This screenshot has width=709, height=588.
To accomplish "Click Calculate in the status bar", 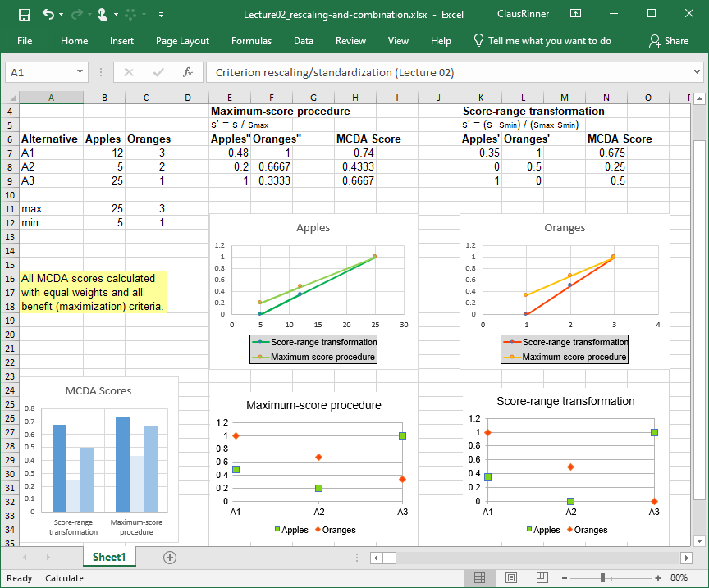I will click(x=64, y=578).
